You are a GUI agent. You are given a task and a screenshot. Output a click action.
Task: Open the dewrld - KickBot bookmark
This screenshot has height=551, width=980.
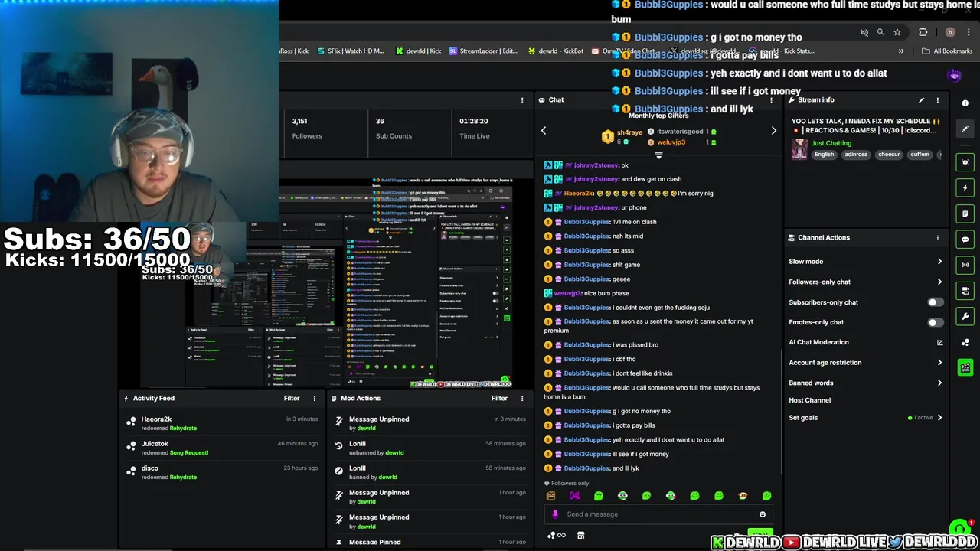556,51
